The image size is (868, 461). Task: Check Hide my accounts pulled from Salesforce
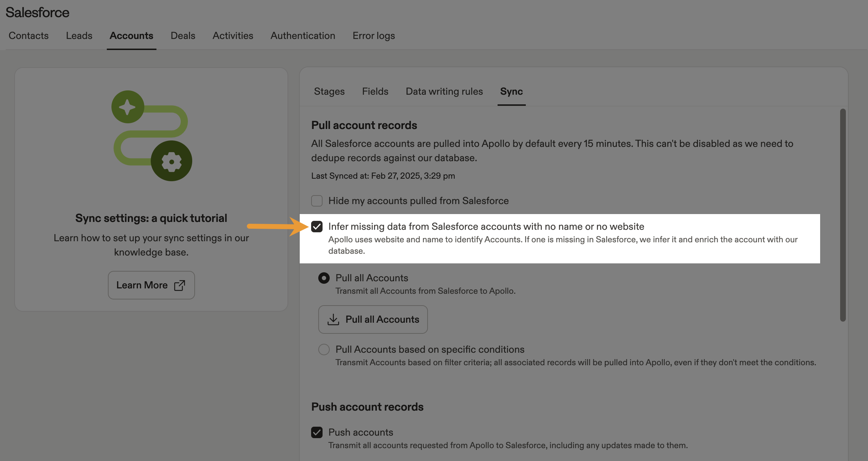[317, 201]
